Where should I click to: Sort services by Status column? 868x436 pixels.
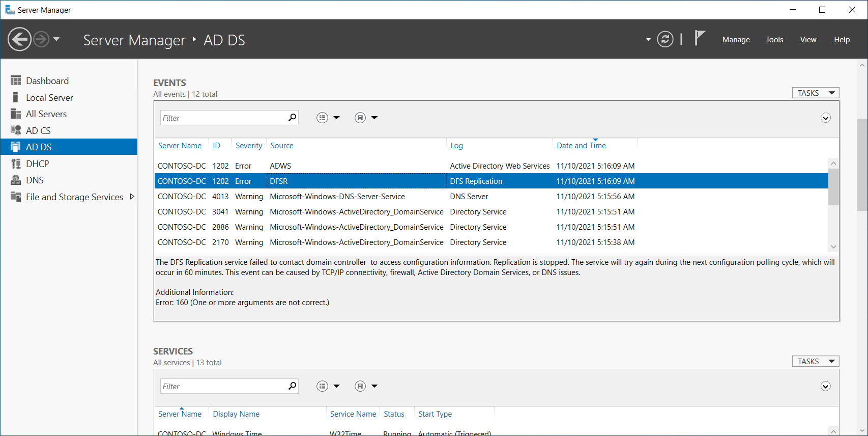coord(394,414)
